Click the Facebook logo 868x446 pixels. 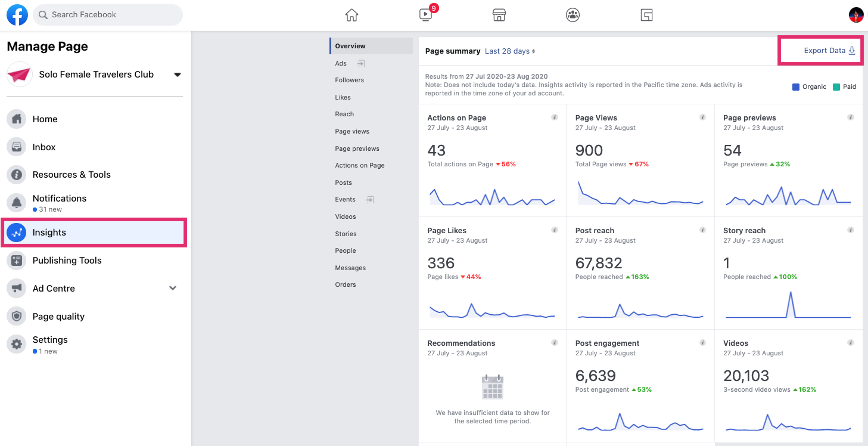17,15
